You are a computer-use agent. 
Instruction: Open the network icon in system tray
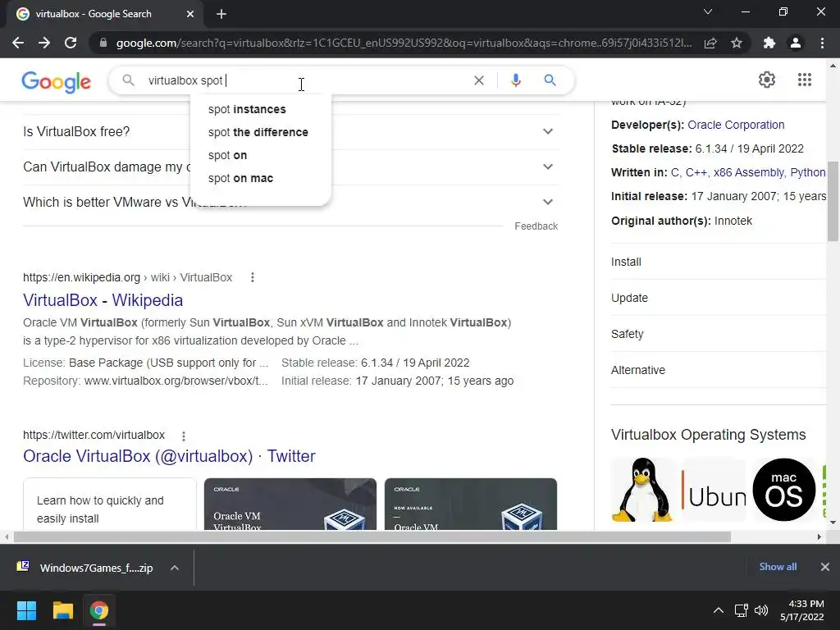pyautogui.click(x=742, y=610)
